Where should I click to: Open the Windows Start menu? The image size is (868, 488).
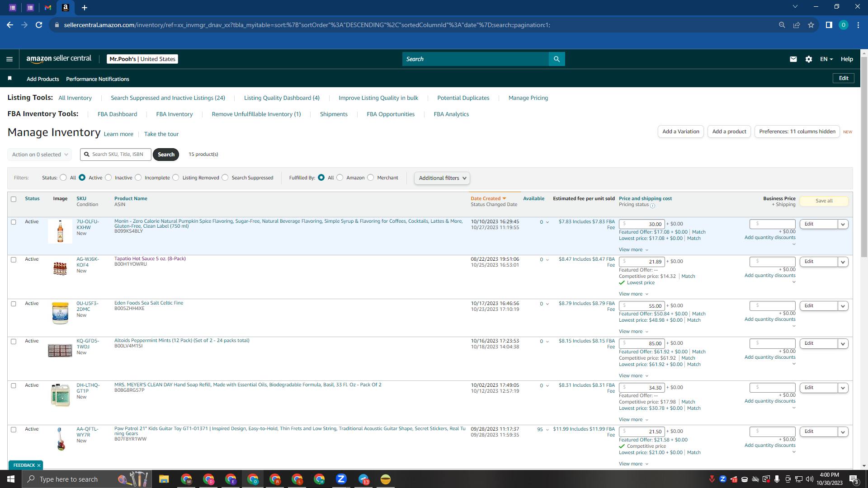11,479
